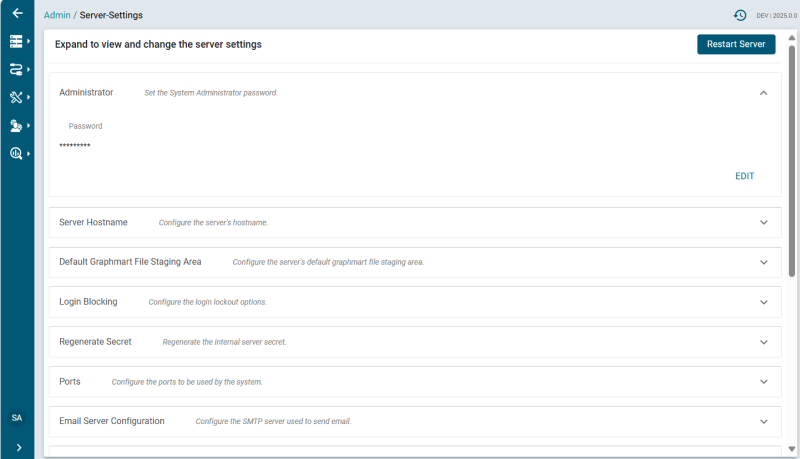This screenshot has height=459, width=800.
Task: Click the vertical scrollbar down arrow
Action: 792,449
